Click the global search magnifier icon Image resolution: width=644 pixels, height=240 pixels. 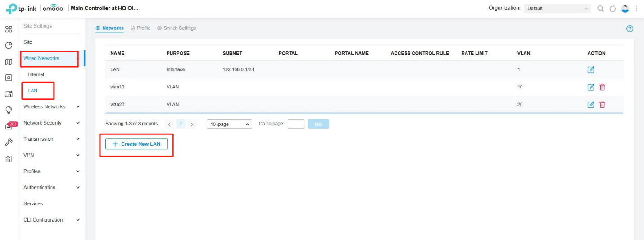tap(600, 9)
